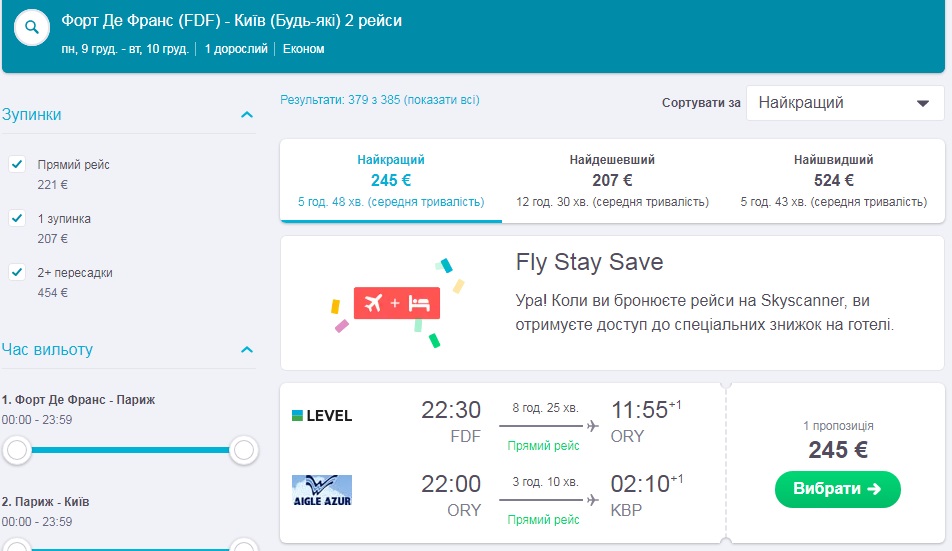Image resolution: width=952 pixels, height=551 pixels.
Task: Click left slider handle for Форт Де Франс - Париж
Action: pos(16,450)
